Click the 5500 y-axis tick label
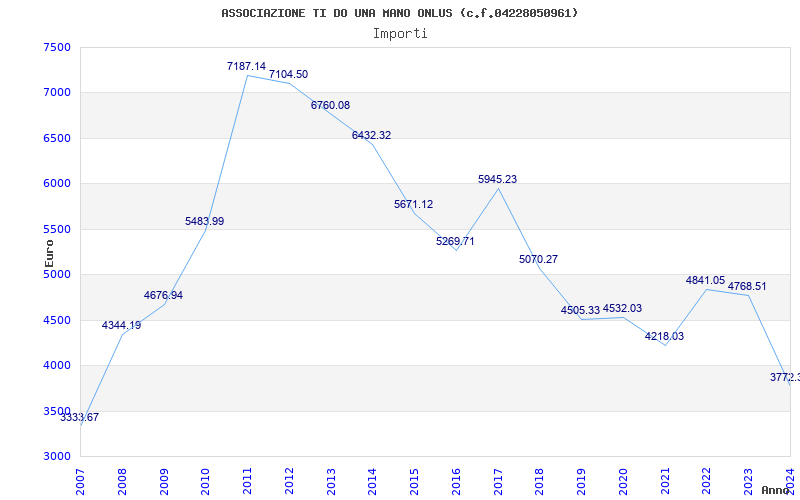The height and width of the screenshot is (500, 800). click(x=55, y=230)
